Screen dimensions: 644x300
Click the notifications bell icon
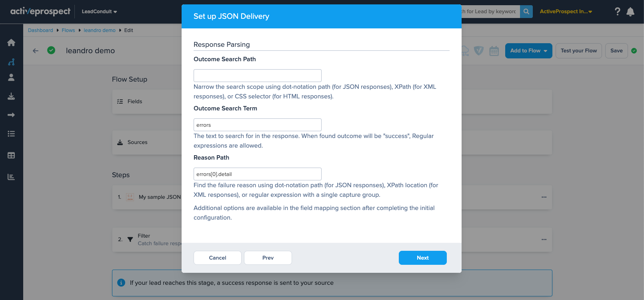click(630, 12)
